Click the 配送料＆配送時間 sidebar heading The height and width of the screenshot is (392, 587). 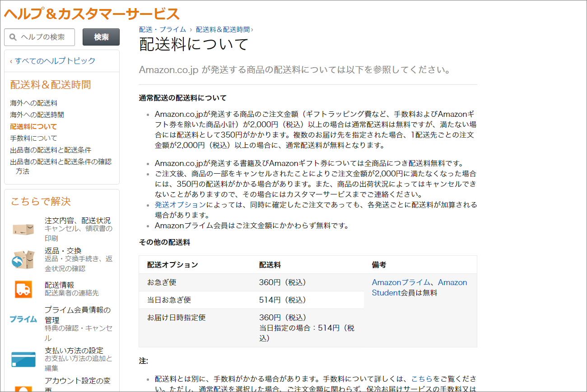[x=51, y=85]
